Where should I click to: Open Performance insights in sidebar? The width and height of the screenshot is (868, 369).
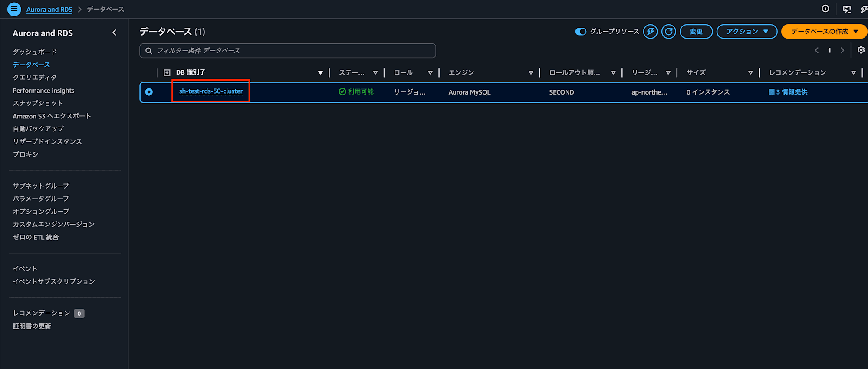tap(43, 91)
